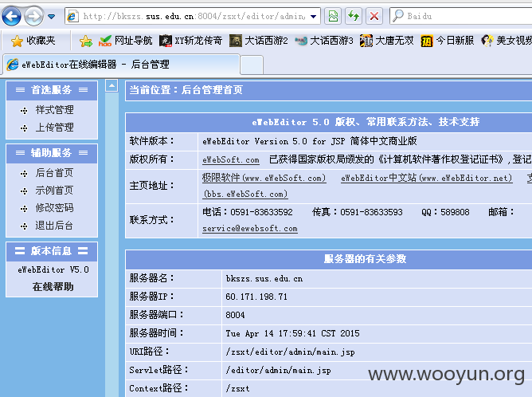Click the green Refresh arrows button
Viewport: 532px width, 397px height.
(354, 16)
